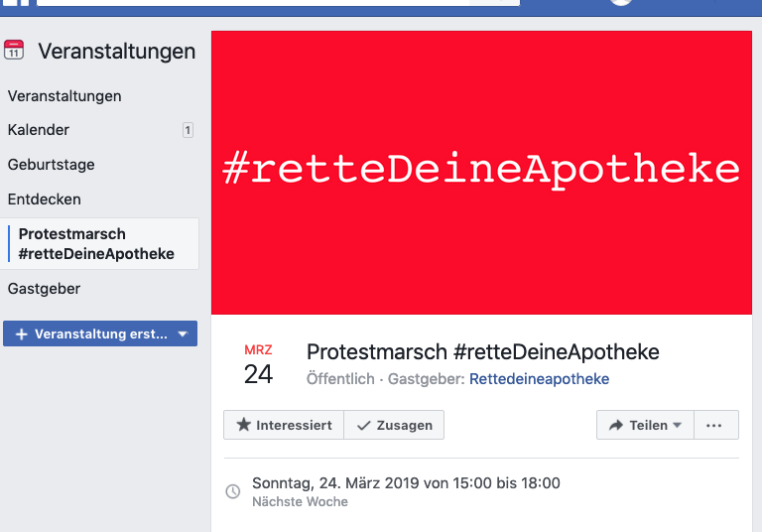
Task: Click the calendar icon beside the Veranstaltungen heading
Action: [x=14, y=51]
